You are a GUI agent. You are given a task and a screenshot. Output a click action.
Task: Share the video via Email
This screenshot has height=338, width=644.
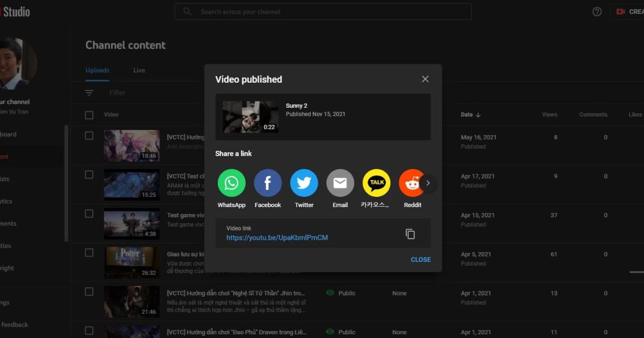[x=340, y=182]
